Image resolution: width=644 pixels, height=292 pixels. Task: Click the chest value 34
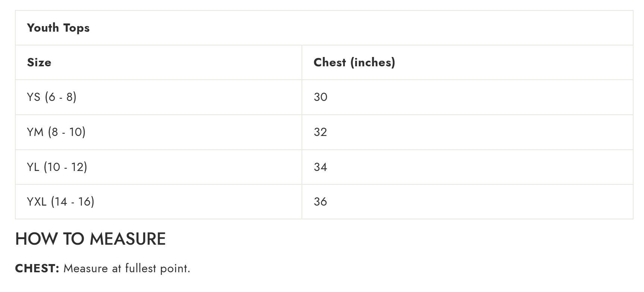(x=321, y=167)
